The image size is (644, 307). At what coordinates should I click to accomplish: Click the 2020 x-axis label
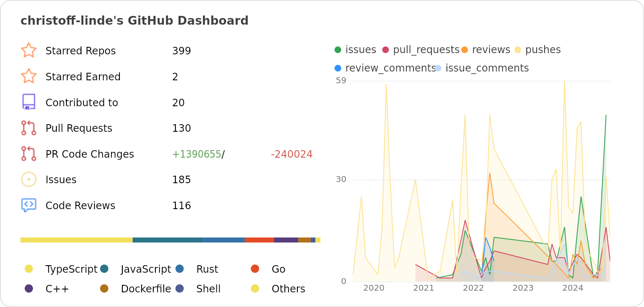[x=374, y=288]
